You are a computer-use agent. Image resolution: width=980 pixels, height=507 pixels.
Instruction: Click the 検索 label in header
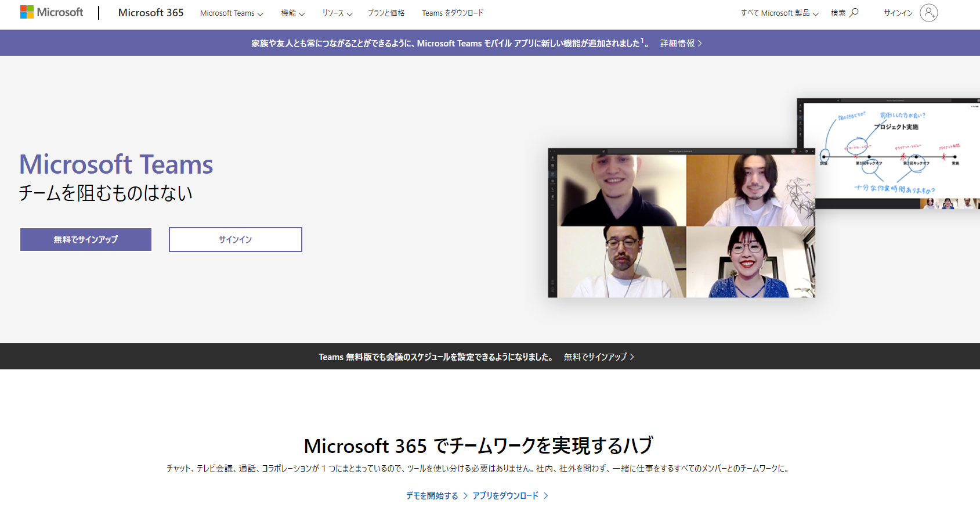click(838, 13)
